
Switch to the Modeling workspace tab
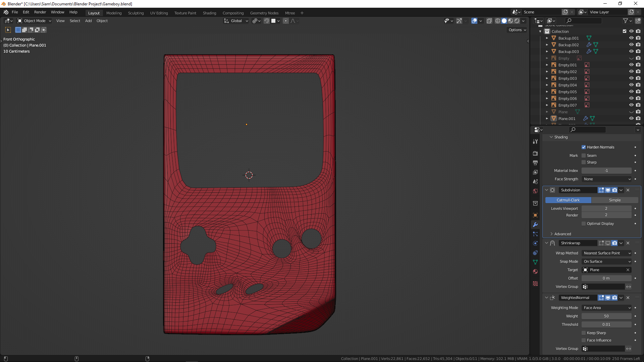tap(114, 13)
